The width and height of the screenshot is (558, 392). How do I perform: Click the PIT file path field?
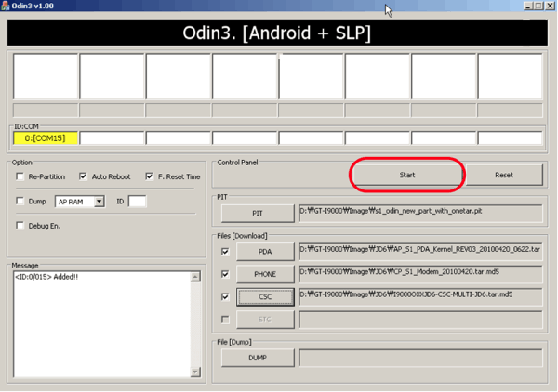pyautogui.click(x=419, y=213)
